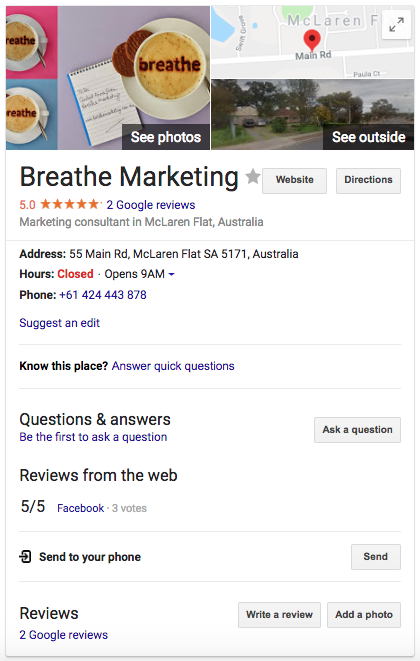420x661 pixels.
Task: Open the 2 Google reviews link under Reviews
Action: 64,635
